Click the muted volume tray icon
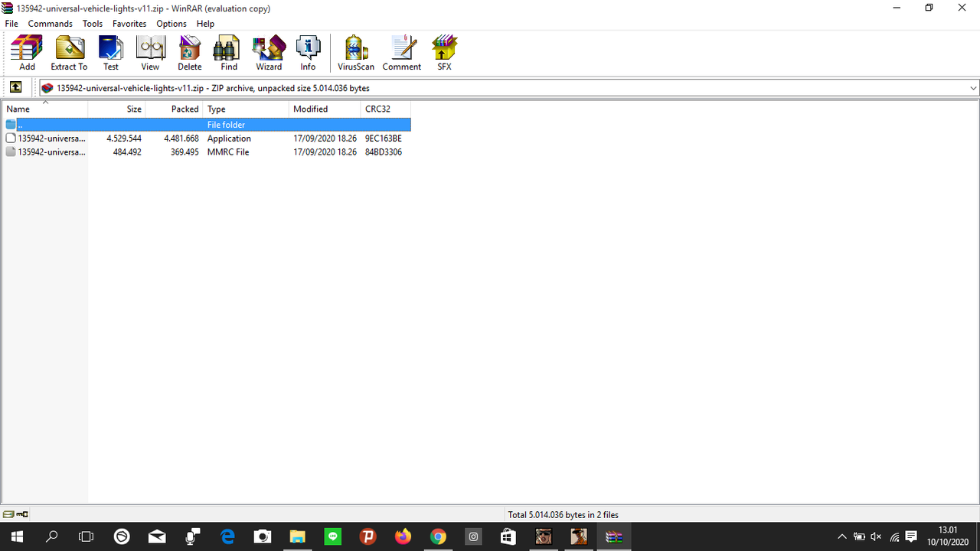 tap(876, 536)
